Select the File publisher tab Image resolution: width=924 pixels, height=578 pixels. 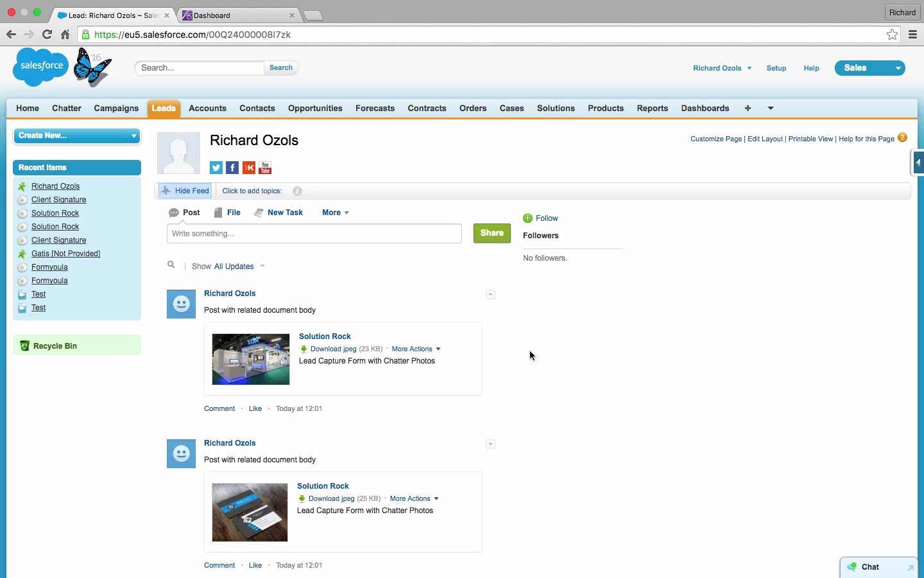[227, 213]
